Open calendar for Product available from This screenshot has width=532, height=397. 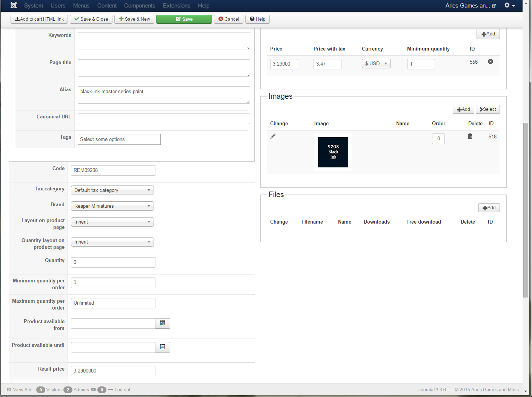tap(163, 323)
